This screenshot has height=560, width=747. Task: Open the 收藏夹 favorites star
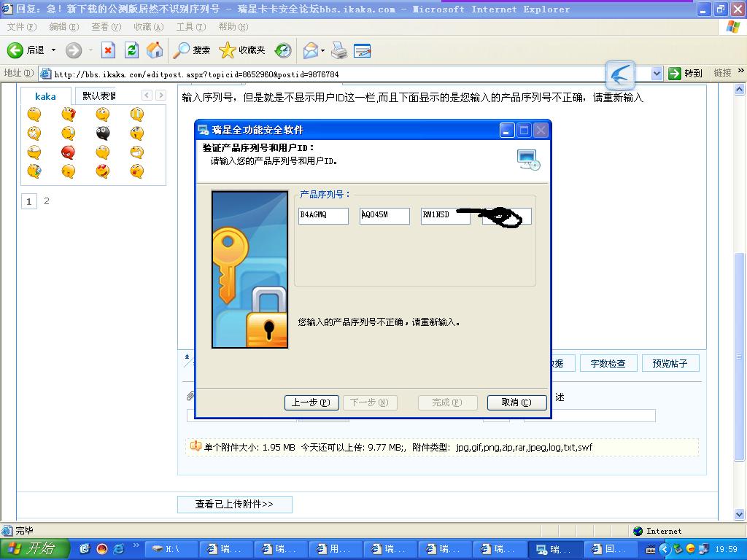pos(242,50)
